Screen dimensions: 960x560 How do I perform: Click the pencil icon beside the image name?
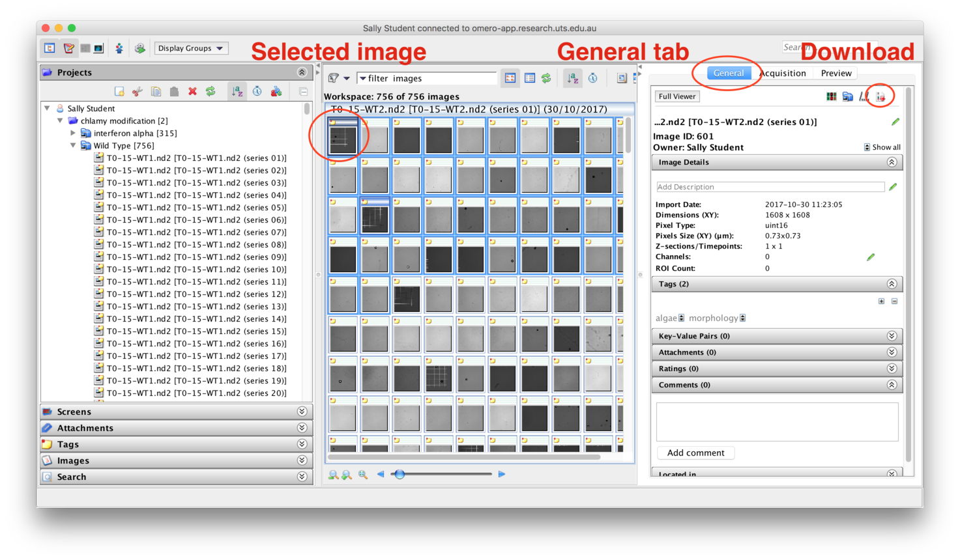point(895,122)
